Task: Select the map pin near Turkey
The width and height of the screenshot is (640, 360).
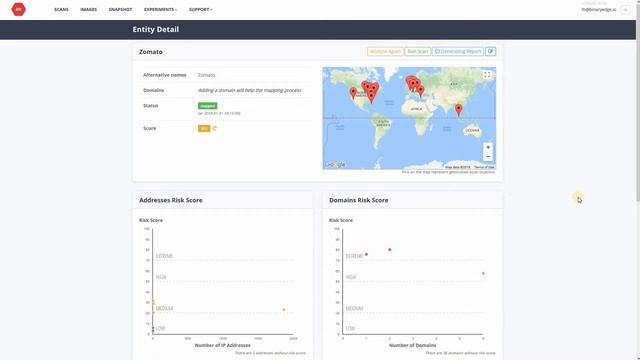Action: tap(421, 90)
